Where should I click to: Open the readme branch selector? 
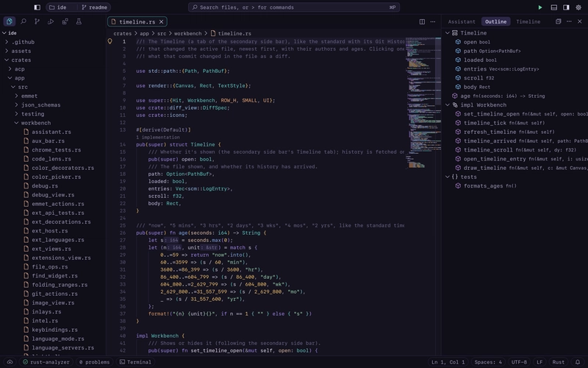pyautogui.click(x=95, y=7)
